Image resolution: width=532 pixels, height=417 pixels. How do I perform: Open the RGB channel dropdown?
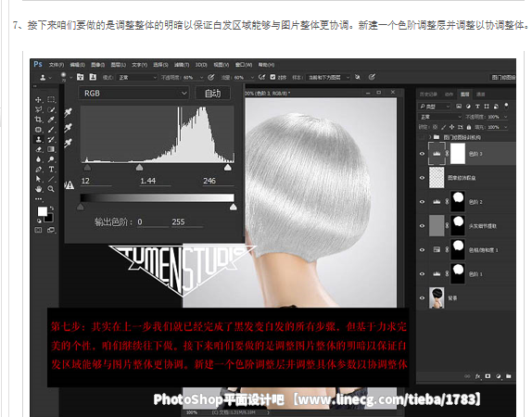(x=134, y=93)
